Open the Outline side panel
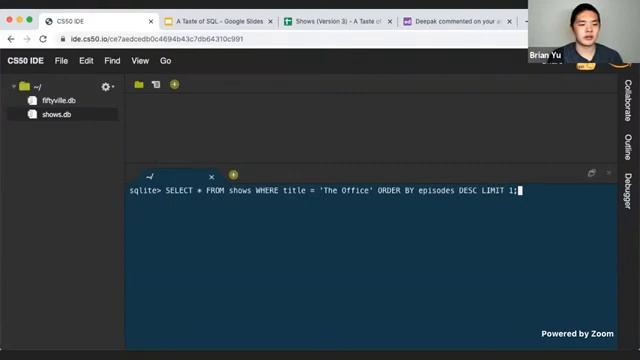This screenshot has height=360, width=640. 628,147
